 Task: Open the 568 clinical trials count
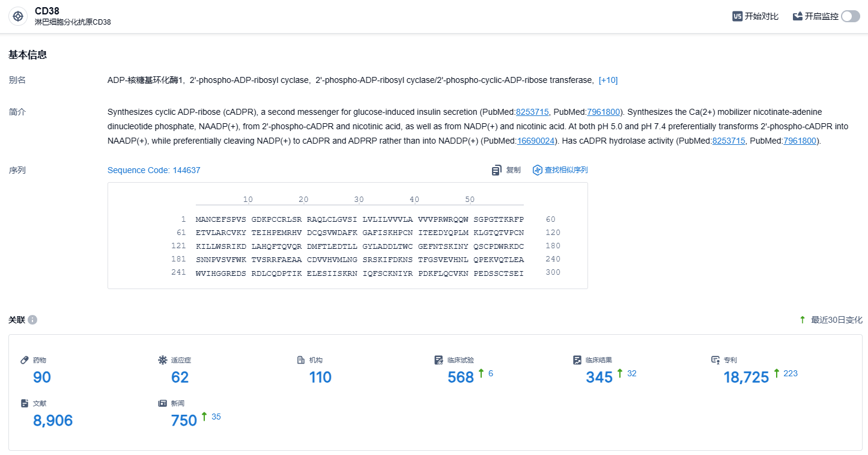[461, 377]
